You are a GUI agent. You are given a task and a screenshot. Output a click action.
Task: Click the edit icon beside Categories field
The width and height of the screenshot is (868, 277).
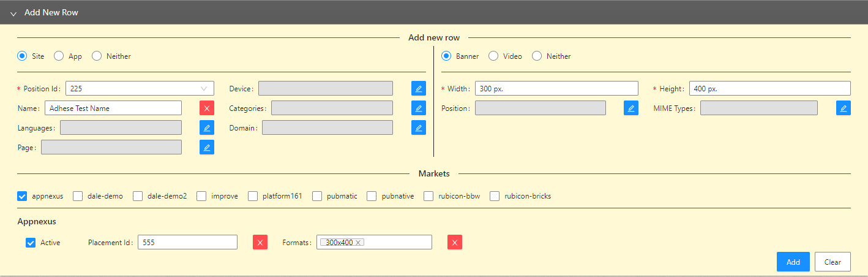(x=418, y=108)
